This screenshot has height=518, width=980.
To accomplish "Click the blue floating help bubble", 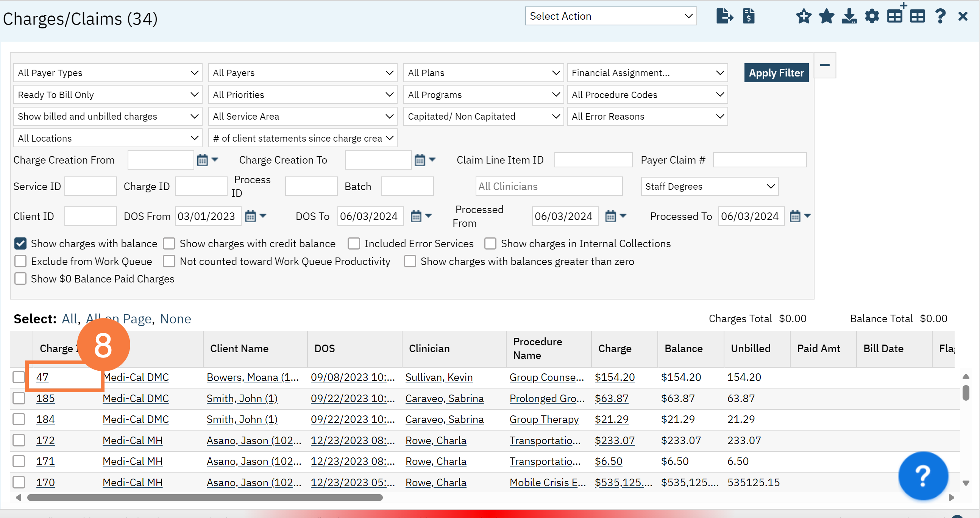I will coord(923,476).
